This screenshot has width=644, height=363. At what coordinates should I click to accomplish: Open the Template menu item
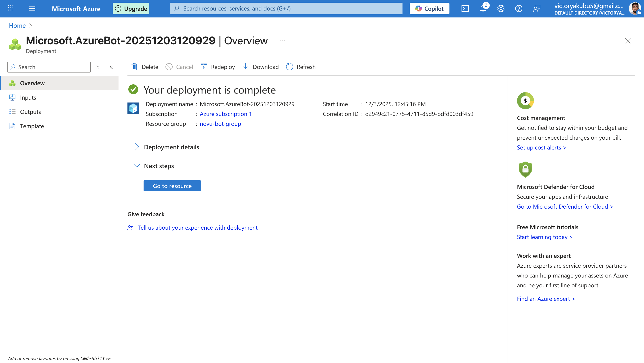(32, 126)
